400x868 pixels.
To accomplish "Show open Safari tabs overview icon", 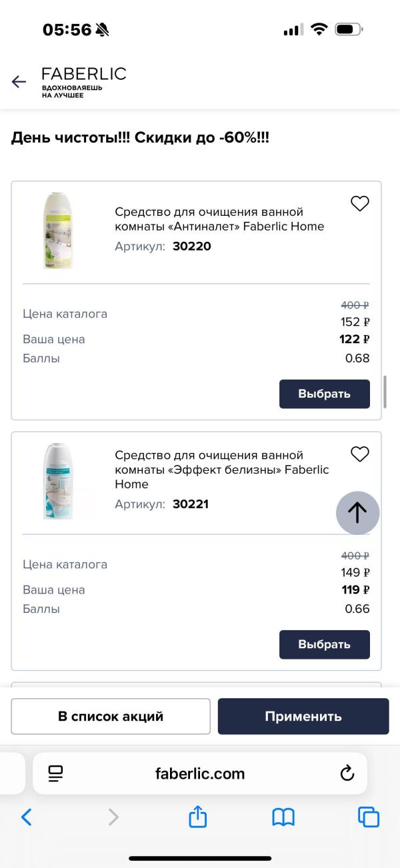I will 369,817.
